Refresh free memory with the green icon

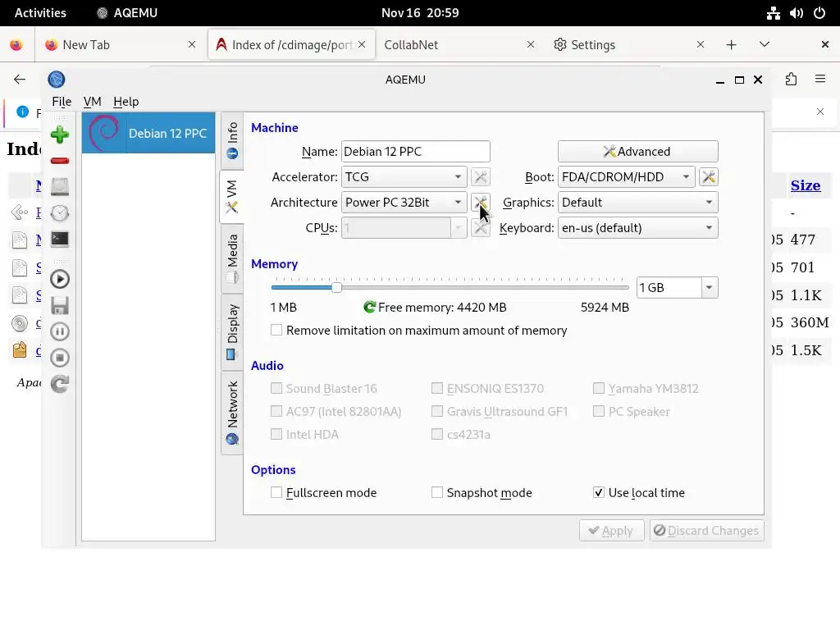(369, 307)
